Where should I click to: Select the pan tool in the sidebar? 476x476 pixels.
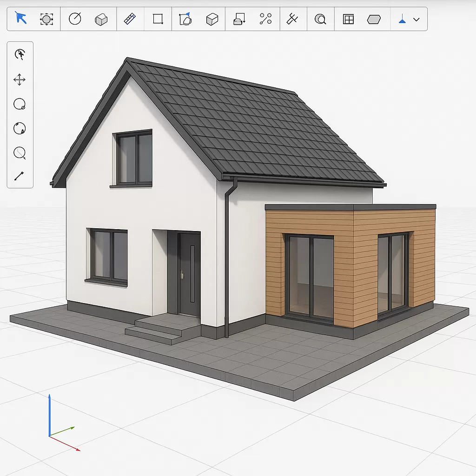point(19,79)
